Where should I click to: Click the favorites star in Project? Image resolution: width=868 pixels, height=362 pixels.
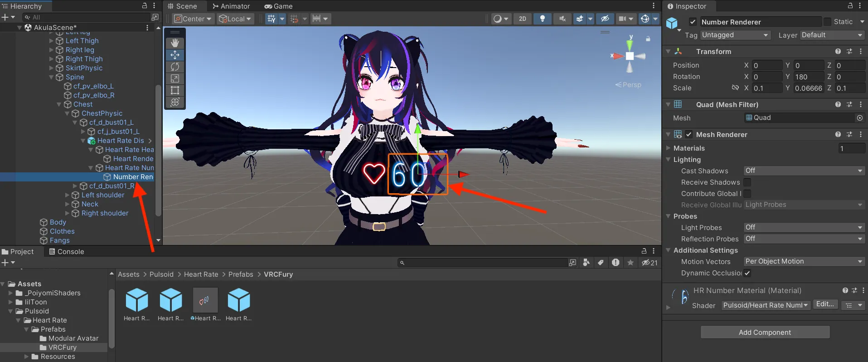(x=630, y=263)
